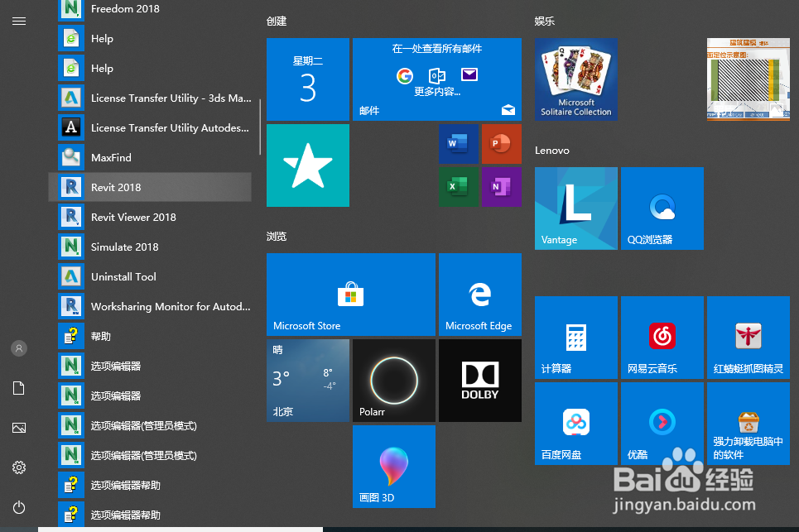Launch Microsoft Edge tile
799x532 pixels.
(x=480, y=295)
